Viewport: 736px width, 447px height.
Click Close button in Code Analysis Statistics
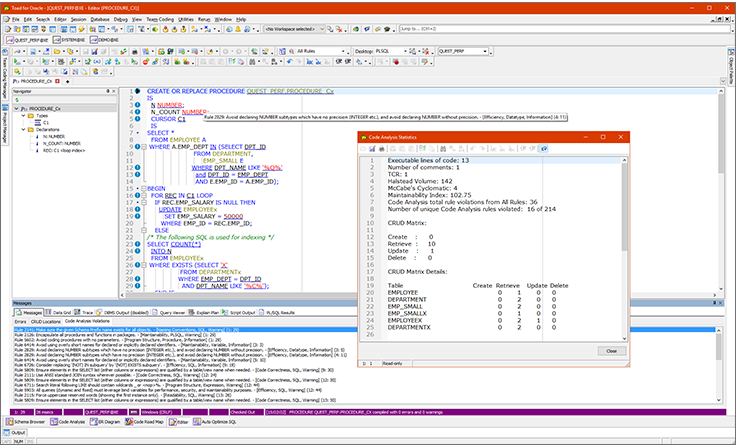(x=612, y=351)
